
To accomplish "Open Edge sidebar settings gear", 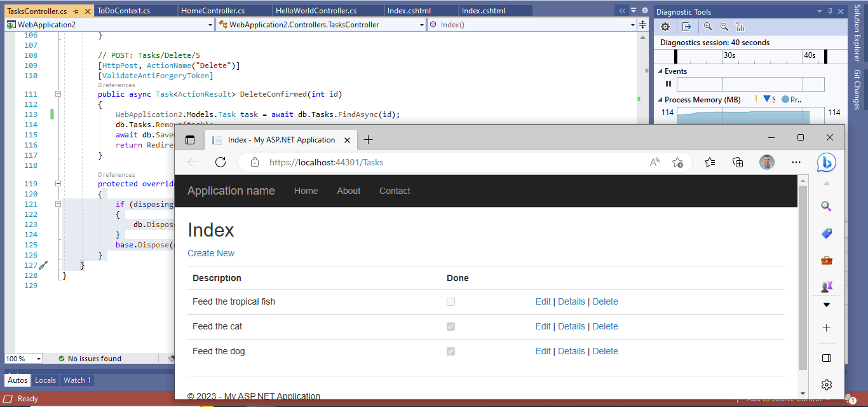I will [x=826, y=385].
